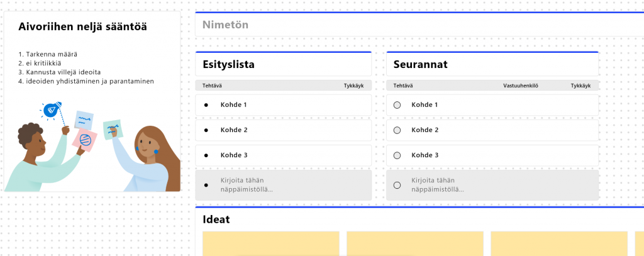Click the Ideat section heading

click(216, 220)
